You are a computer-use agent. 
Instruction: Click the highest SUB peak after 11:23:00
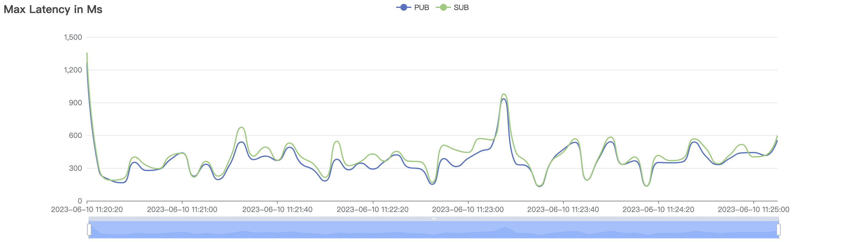504,94
